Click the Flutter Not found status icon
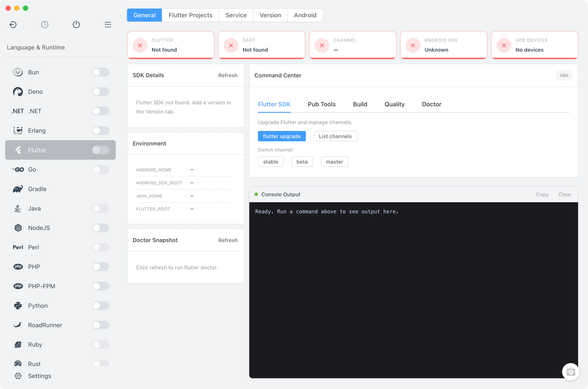The width and height of the screenshot is (588, 389). point(140,45)
